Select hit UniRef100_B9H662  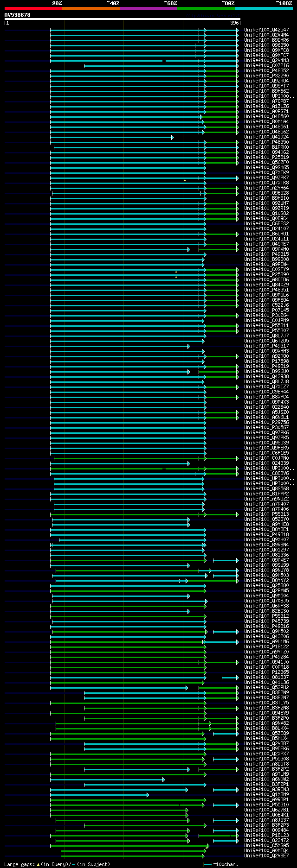pos(266,91)
